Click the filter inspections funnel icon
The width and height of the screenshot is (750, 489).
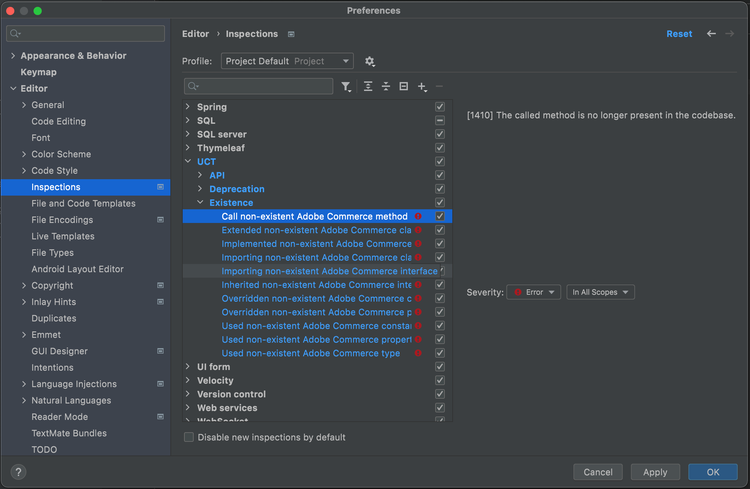pos(346,87)
